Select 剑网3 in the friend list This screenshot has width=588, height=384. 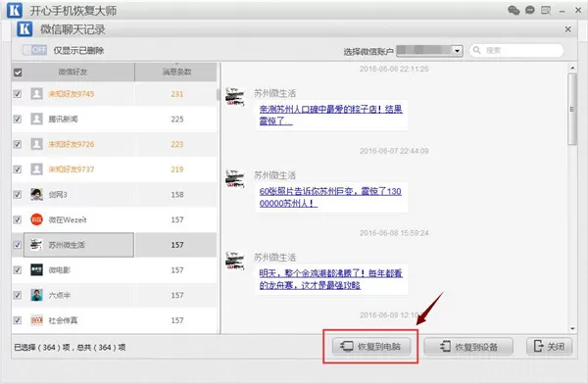114,194
